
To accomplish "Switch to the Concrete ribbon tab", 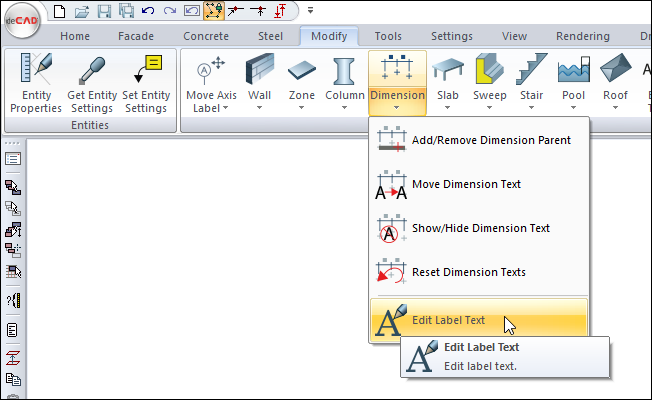I will click(205, 36).
